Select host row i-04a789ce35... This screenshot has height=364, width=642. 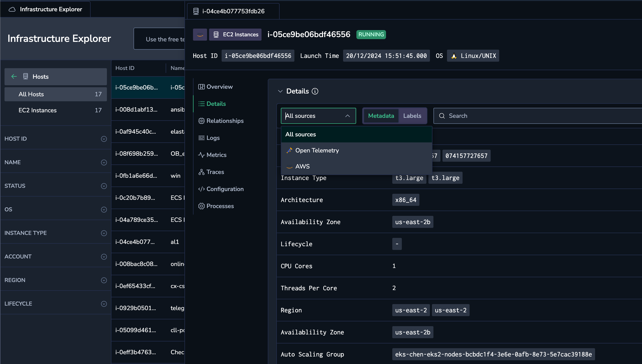point(148,220)
